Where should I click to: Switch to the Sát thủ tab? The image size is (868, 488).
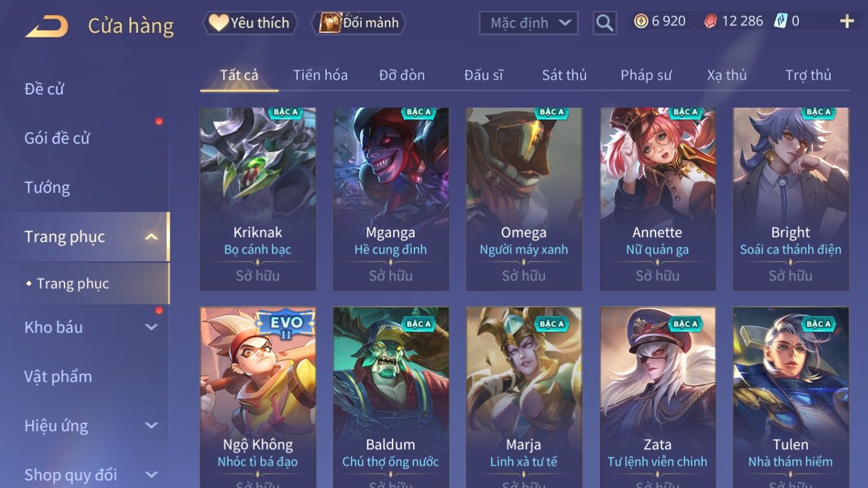coord(564,75)
